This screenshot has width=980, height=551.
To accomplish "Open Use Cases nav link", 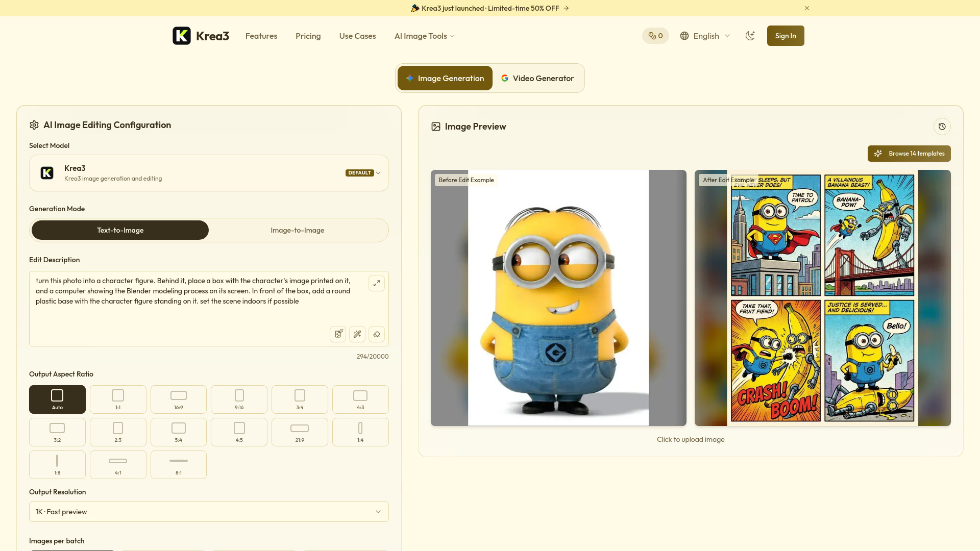I will point(357,36).
